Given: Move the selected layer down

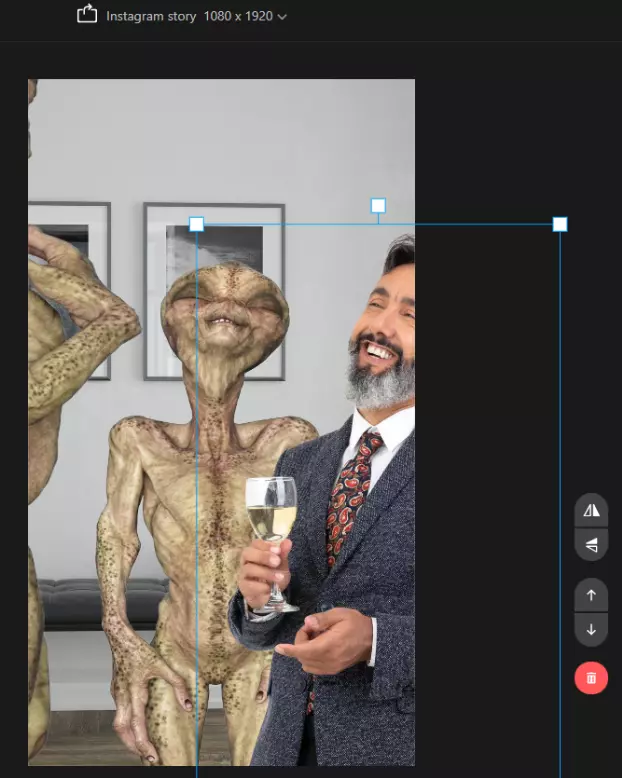Looking at the screenshot, I should [591, 630].
